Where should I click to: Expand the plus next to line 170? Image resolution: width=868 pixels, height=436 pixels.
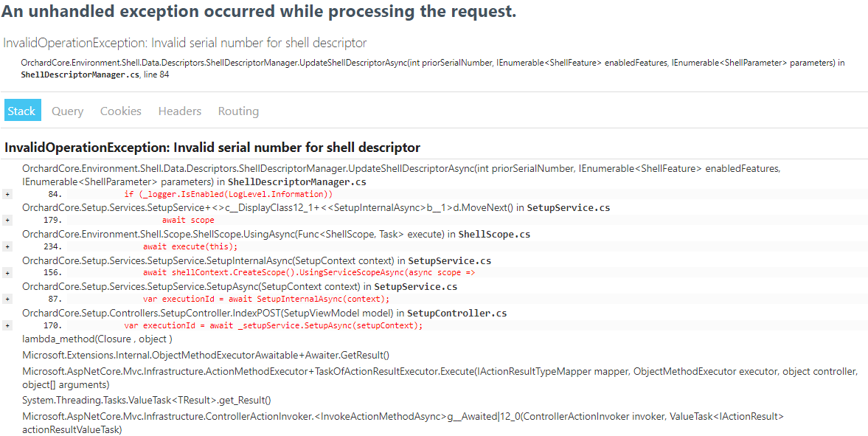click(7, 325)
